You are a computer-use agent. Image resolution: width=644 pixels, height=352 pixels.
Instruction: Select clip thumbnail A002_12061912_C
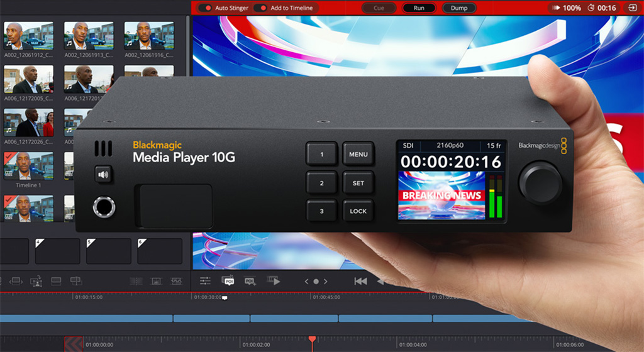click(x=28, y=35)
